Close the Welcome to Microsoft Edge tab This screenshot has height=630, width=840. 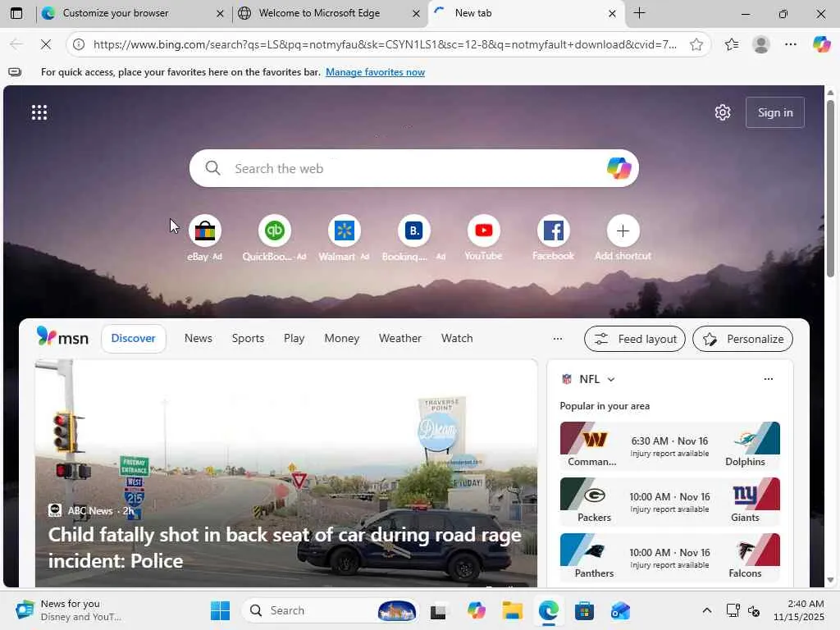pos(416,13)
